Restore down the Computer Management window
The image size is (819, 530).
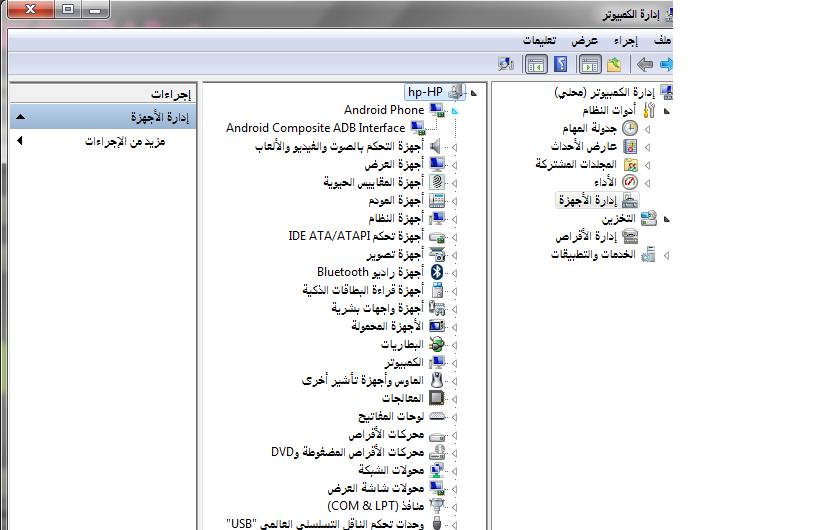(68, 9)
